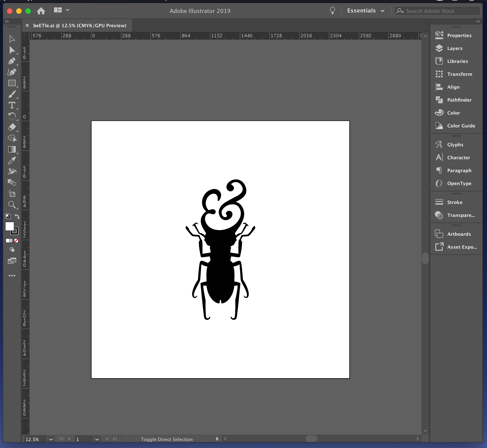This screenshot has width=487, height=448.
Task: Toggle drawing mode button
Action: click(x=12, y=249)
